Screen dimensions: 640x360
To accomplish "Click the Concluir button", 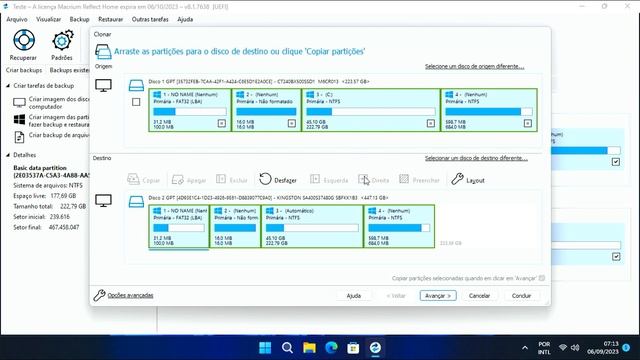I will pos(522,296).
